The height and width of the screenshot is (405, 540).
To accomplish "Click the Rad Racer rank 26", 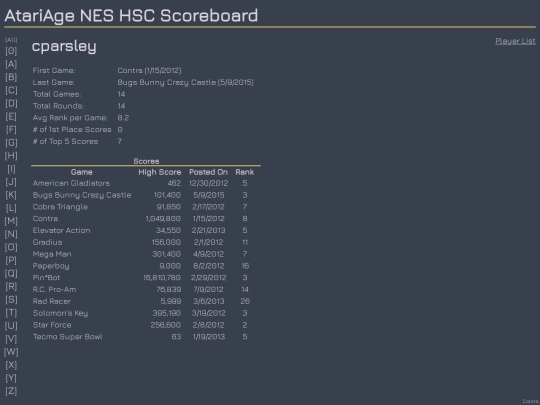I will (245, 301).
